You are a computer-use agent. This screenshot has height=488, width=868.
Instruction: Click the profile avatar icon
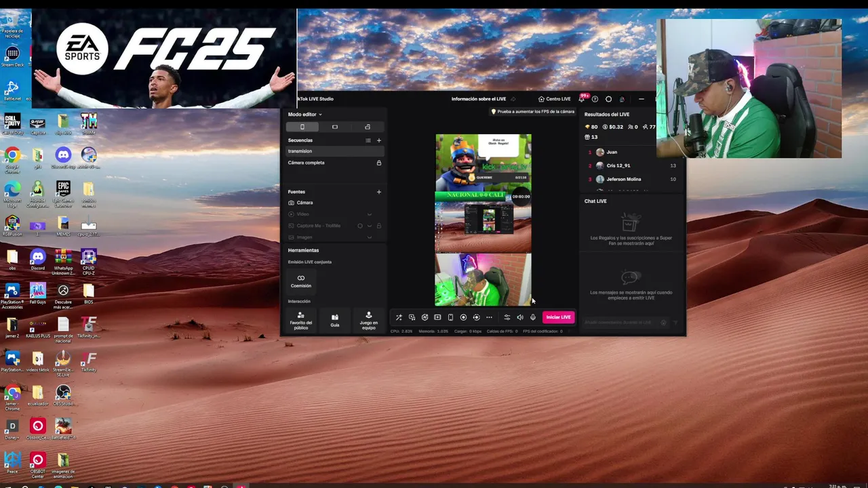click(x=622, y=99)
